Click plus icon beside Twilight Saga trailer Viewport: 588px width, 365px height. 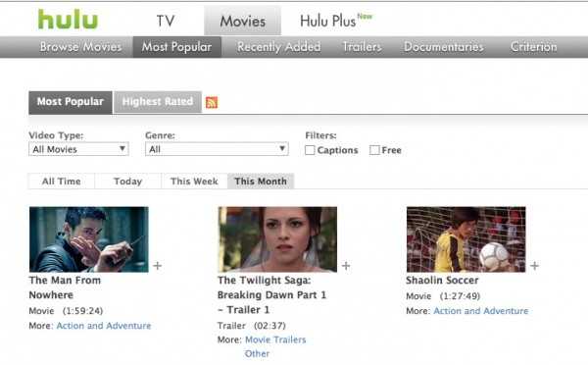346,266
